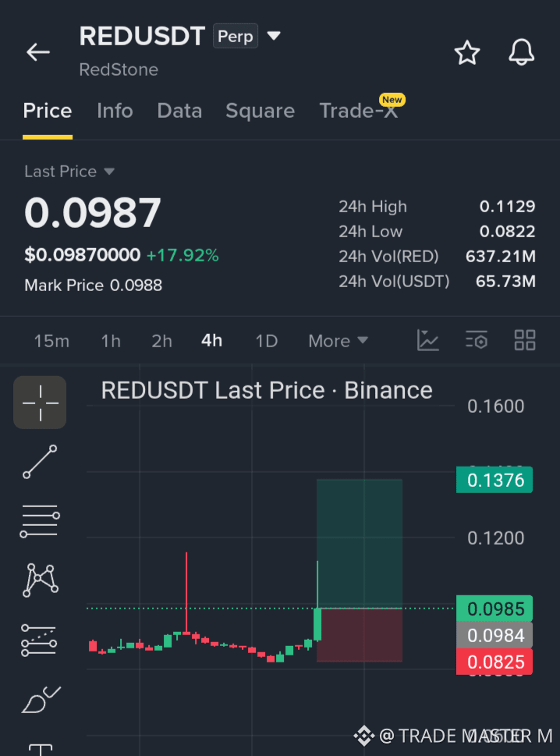Screen dimensions: 560x756
Task: Tap the 0.1376 take-profit price label
Action: 494,481
